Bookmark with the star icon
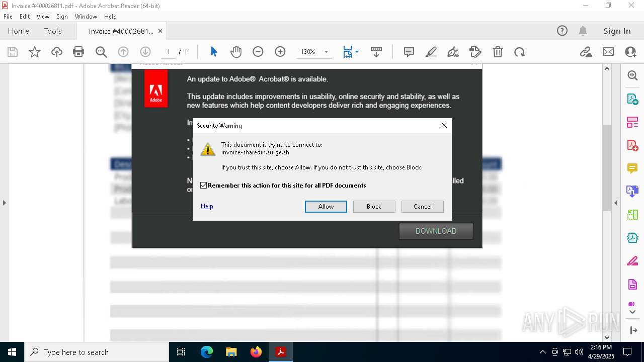The height and width of the screenshot is (362, 644). pyautogui.click(x=35, y=52)
